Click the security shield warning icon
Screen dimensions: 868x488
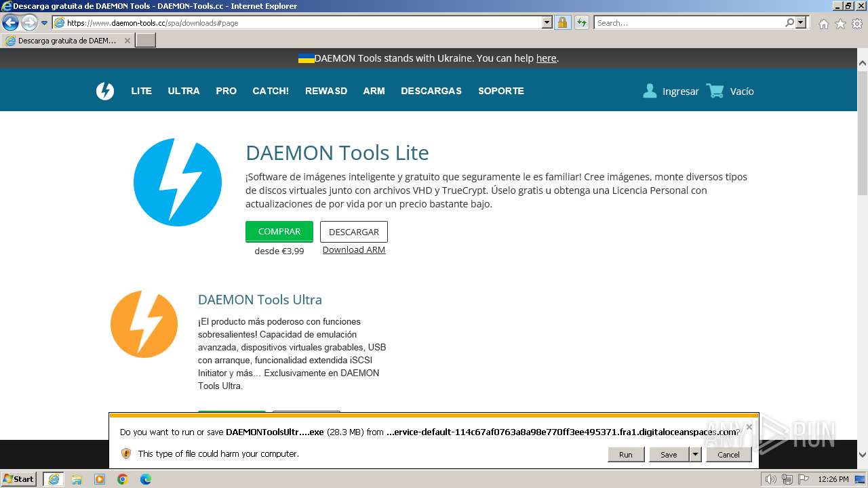(126, 453)
